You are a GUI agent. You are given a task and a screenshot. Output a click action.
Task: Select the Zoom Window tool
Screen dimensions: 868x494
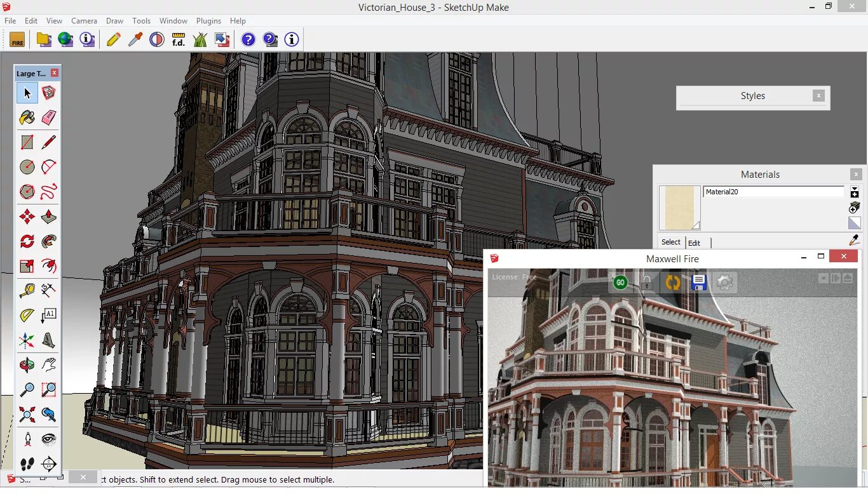49,390
